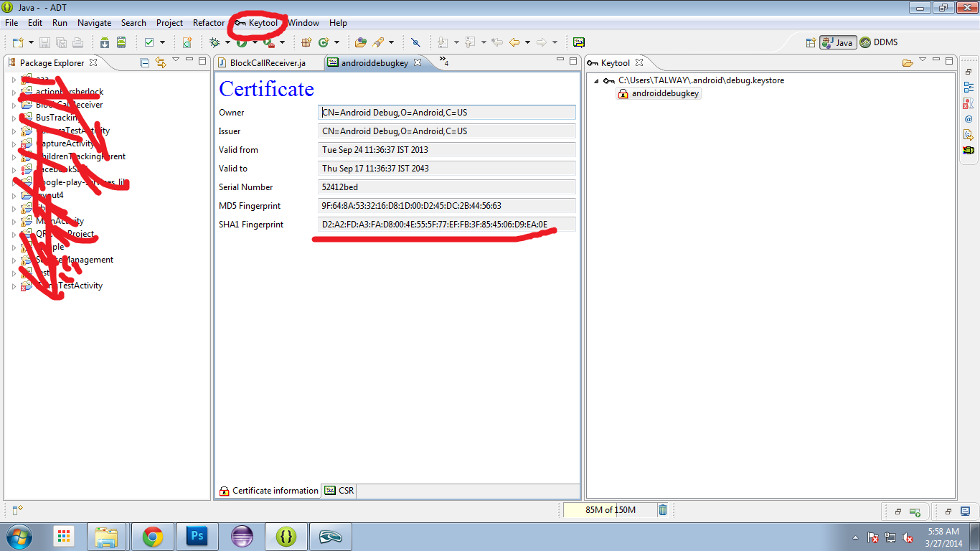Viewport: 980px width, 551px height.
Task: Open the Window menu
Action: 303,23
